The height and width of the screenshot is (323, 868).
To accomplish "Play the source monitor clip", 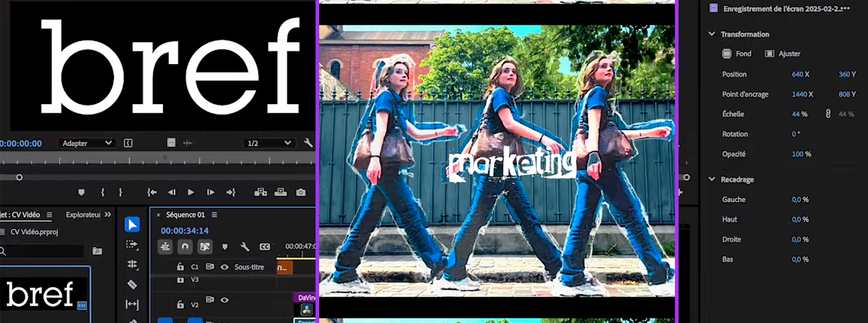I will pos(191,192).
